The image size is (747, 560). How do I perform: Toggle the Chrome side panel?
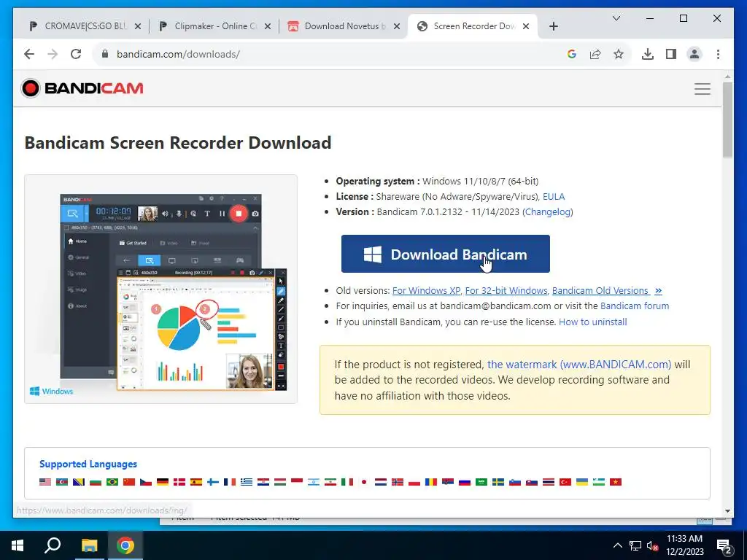click(671, 54)
